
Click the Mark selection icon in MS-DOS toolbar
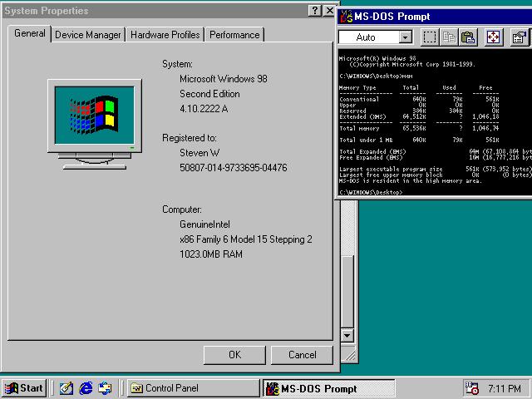point(430,37)
